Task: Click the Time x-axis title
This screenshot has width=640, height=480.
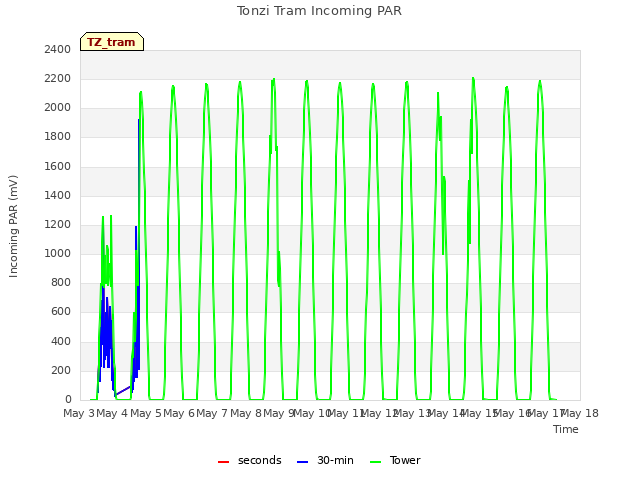Action: 566,429
